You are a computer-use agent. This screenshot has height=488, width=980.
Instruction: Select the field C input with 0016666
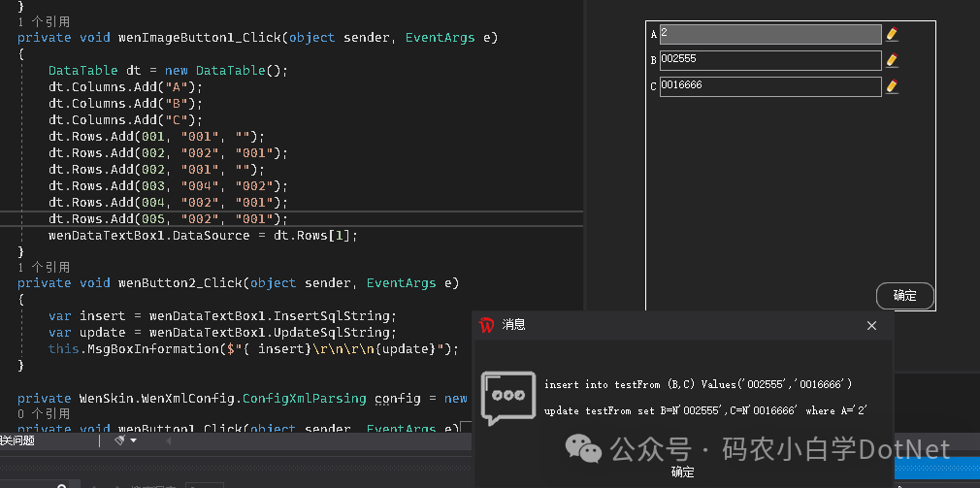pos(769,86)
